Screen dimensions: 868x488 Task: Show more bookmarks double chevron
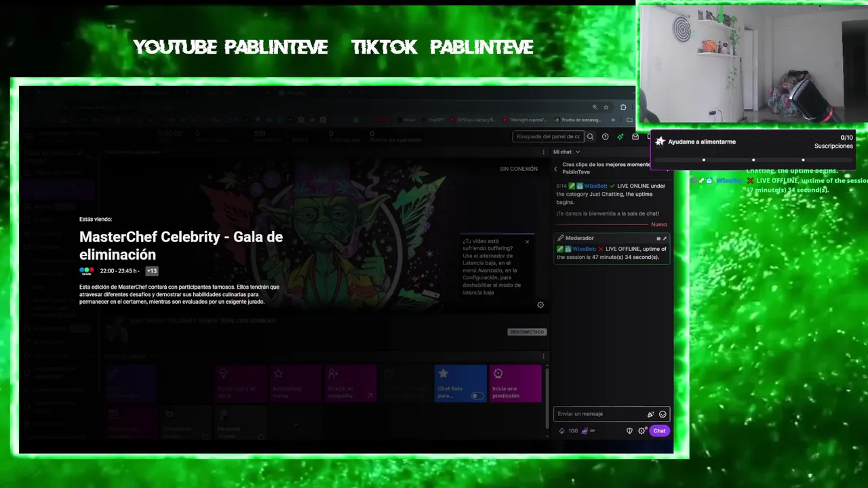(x=613, y=120)
